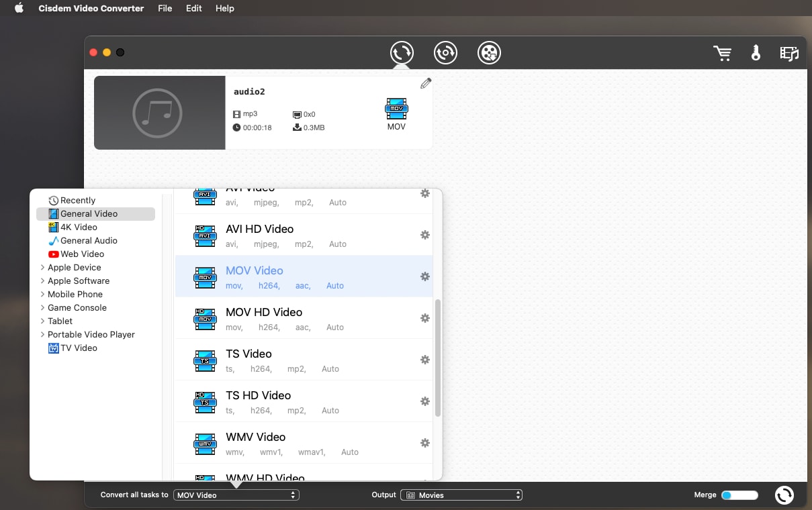Toggle the Merge switch
812x510 pixels.
click(x=739, y=495)
